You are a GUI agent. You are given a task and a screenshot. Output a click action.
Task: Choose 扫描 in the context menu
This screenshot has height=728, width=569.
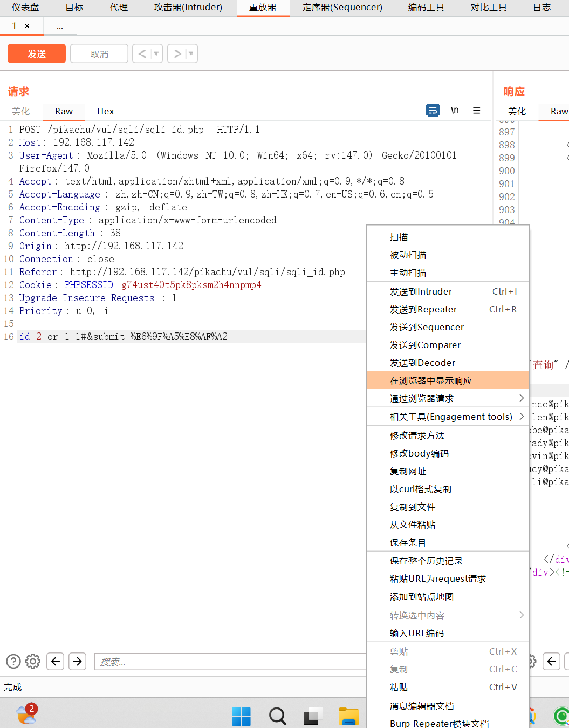[x=448, y=237]
